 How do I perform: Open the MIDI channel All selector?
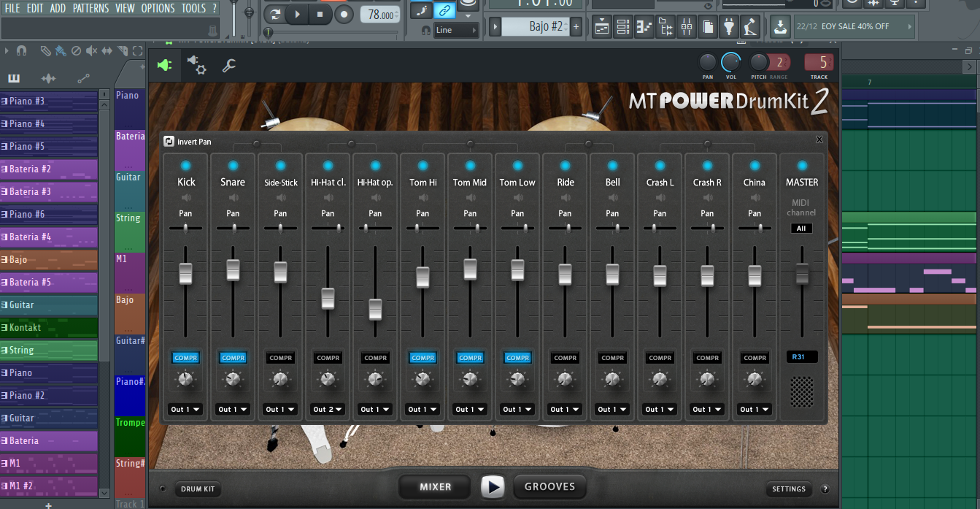[x=801, y=229]
